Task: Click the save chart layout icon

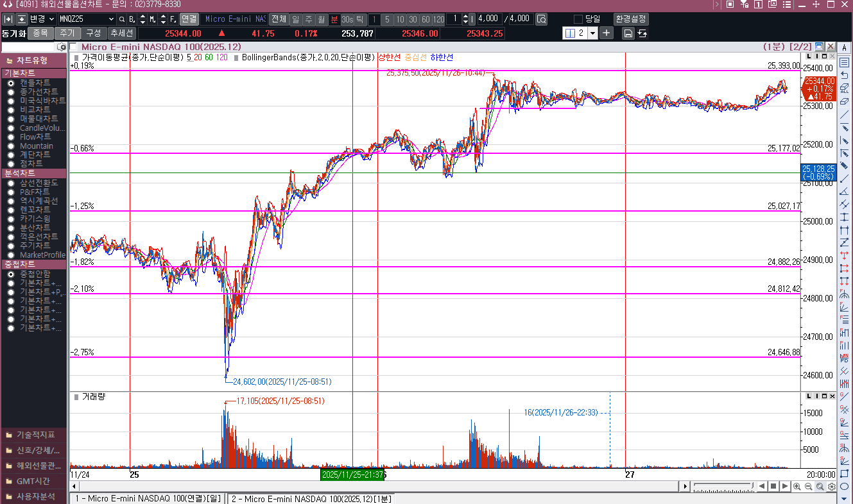Action: click(x=628, y=33)
